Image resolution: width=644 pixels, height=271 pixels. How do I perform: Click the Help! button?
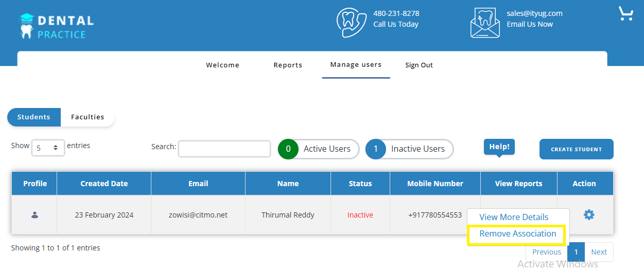pos(499,147)
